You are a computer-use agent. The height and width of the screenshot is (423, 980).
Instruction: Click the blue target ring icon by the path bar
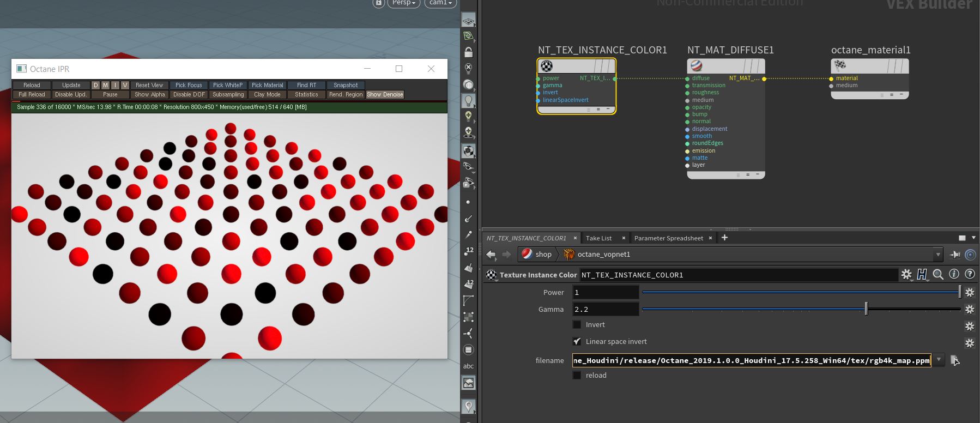970,255
